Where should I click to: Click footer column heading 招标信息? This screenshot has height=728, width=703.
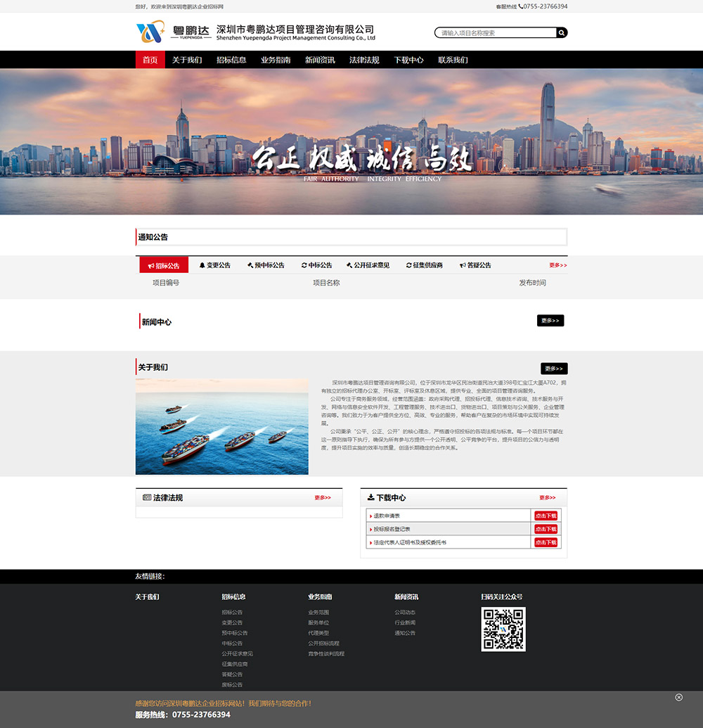(233, 596)
